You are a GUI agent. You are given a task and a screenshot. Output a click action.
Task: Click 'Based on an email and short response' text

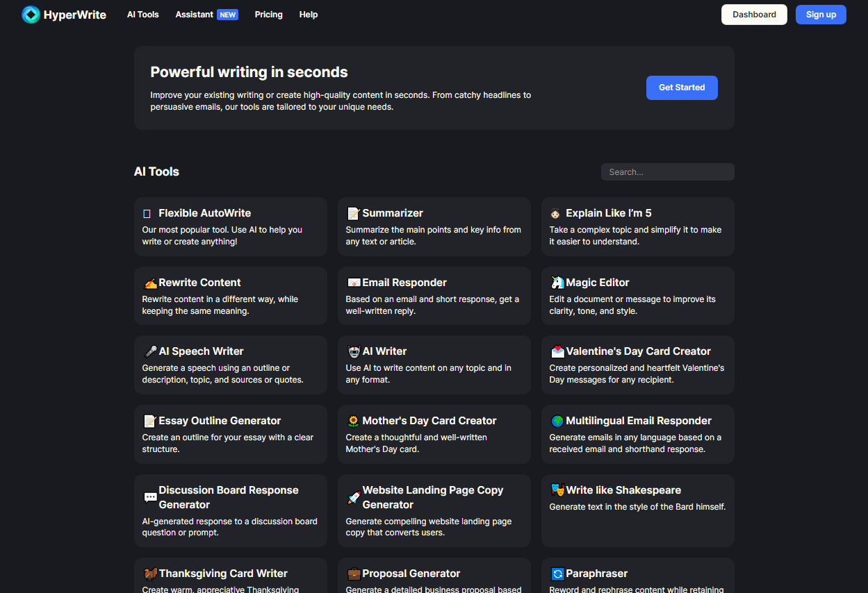pos(432,305)
